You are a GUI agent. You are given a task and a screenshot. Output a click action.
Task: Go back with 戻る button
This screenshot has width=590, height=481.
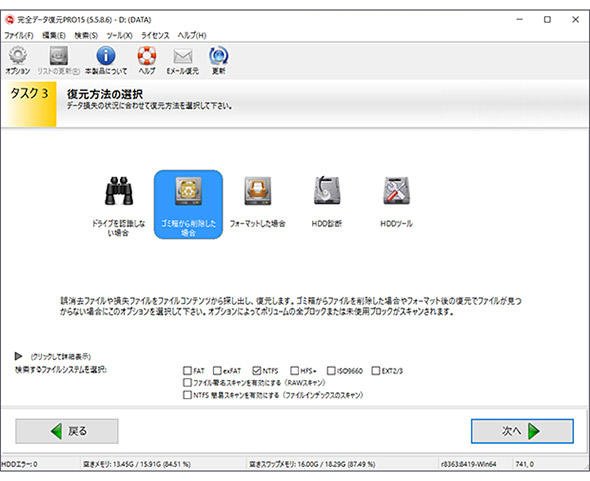pyautogui.click(x=67, y=431)
